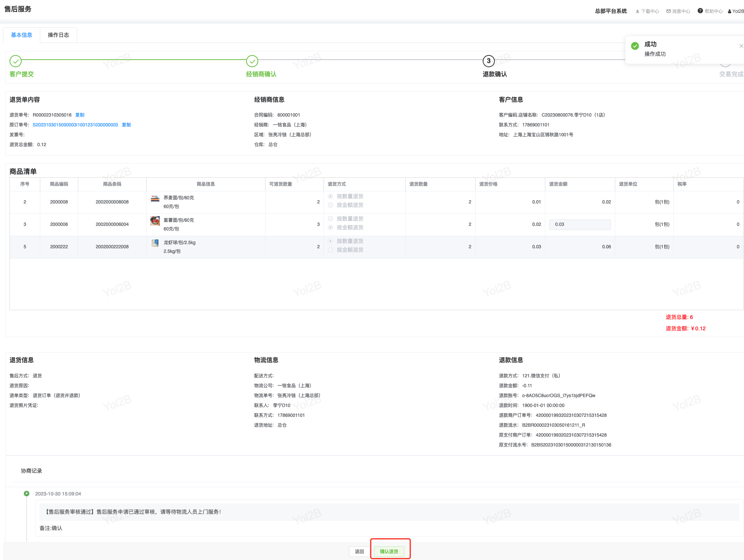This screenshot has height=560, width=744.
Task: Open the message center icon
Action: pyautogui.click(x=668, y=11)
